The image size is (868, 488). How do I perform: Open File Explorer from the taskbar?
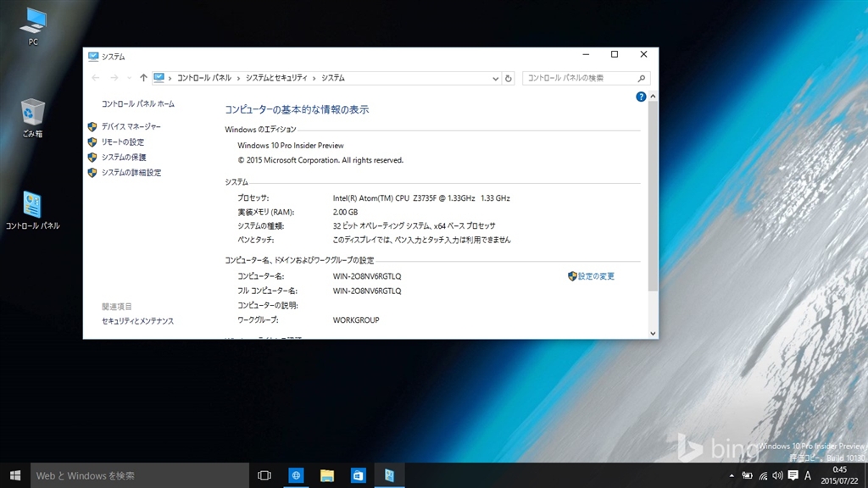pos(327,475)
